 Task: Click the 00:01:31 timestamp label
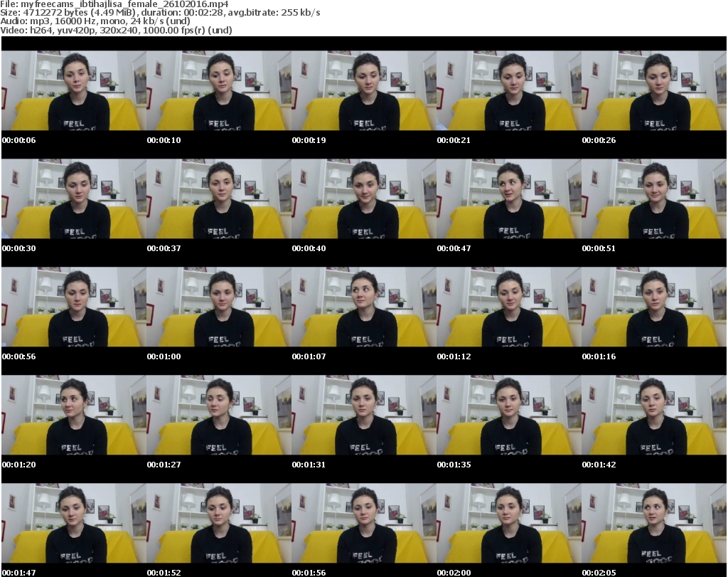click(x=309, y=464)
